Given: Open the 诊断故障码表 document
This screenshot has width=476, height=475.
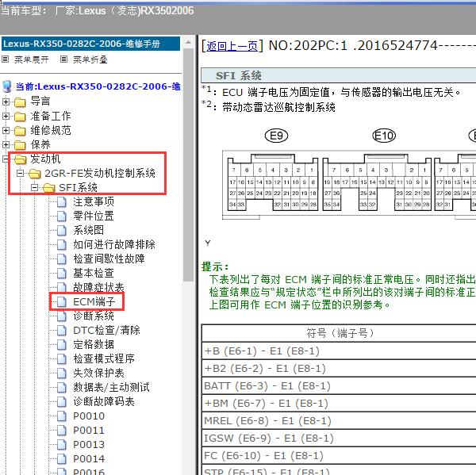Looking at the screenshot, I should tap(104, 401).
